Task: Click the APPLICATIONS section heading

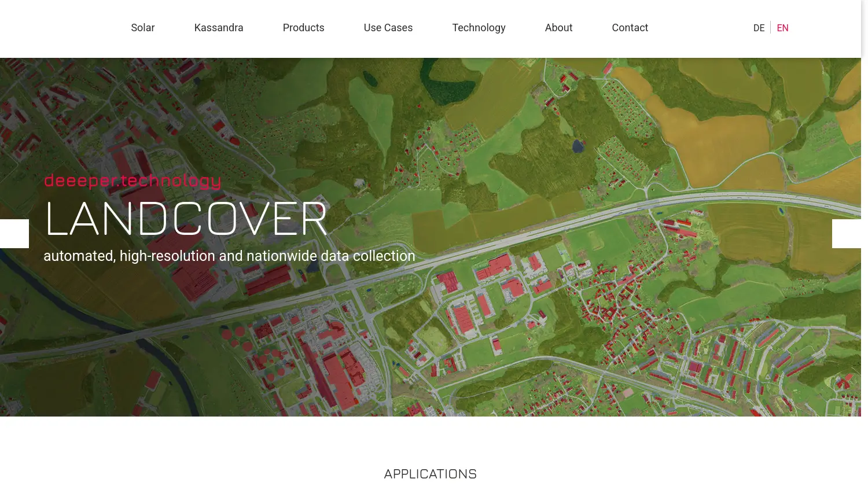Action: click(430, 474)
